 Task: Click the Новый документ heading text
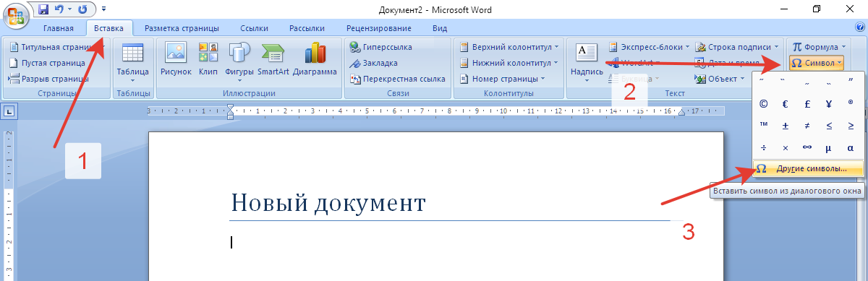328,203
